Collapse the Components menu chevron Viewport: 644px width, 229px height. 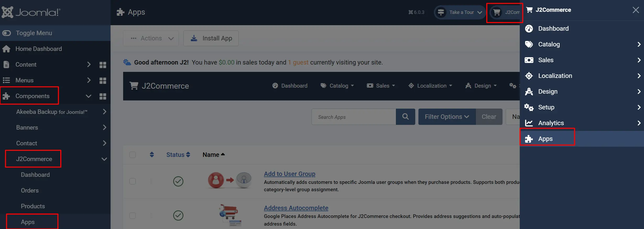click(89, 96)
